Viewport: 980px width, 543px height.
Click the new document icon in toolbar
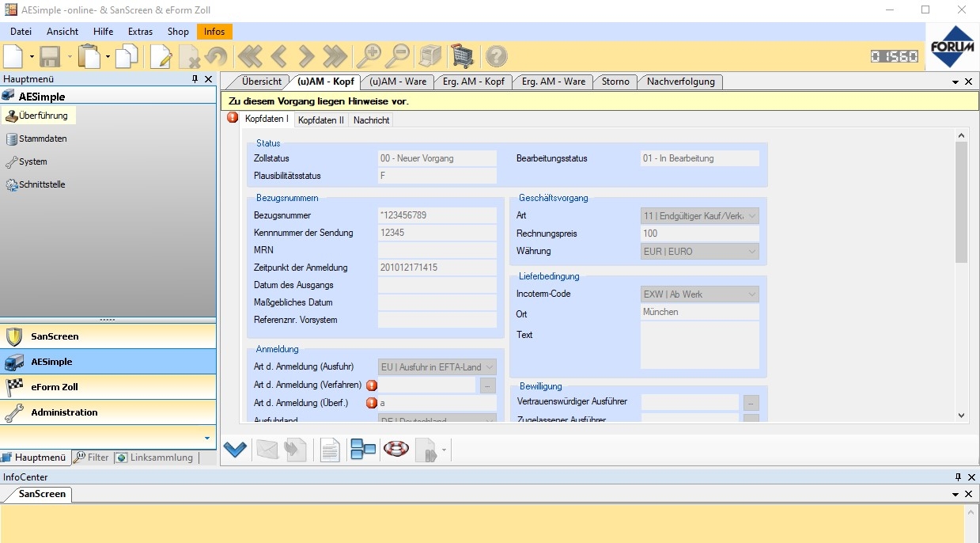pos(13,56)
